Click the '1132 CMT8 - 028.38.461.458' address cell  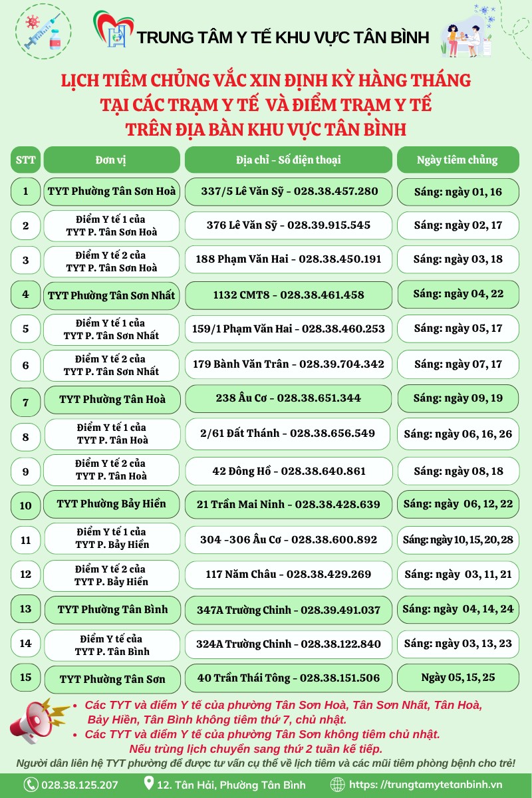coord(288,295)
